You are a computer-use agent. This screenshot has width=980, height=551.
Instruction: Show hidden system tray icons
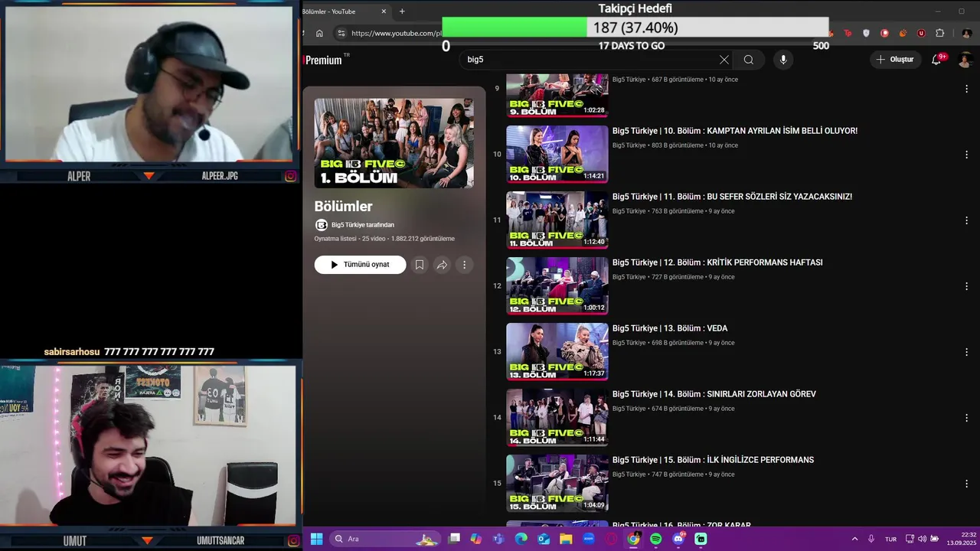(x=854, y=539)
